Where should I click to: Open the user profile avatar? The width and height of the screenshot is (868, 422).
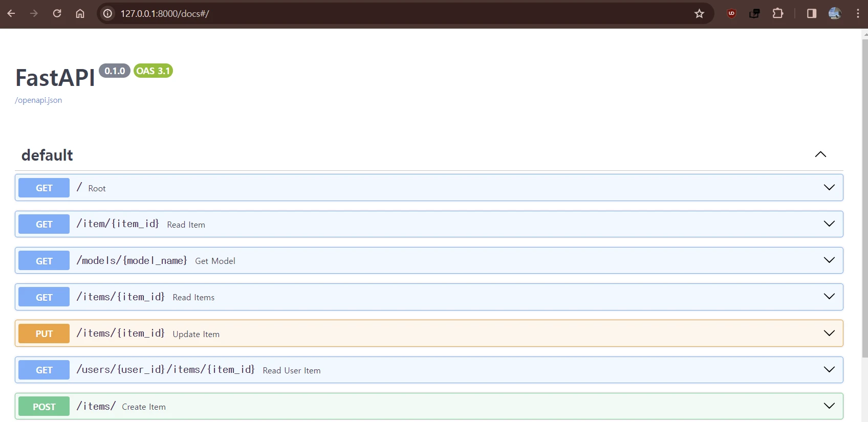point(835,13)
